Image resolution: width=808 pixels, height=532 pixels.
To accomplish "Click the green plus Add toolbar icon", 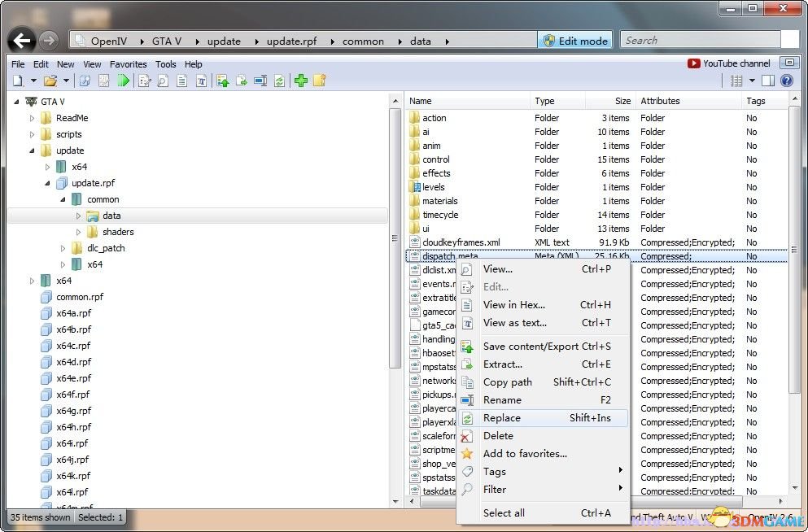I will coord(301,81).
